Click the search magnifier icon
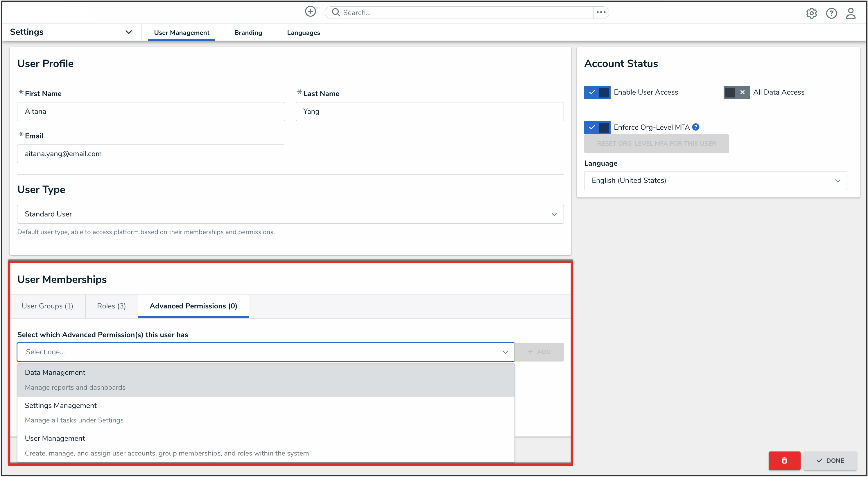 coord(336,12)
